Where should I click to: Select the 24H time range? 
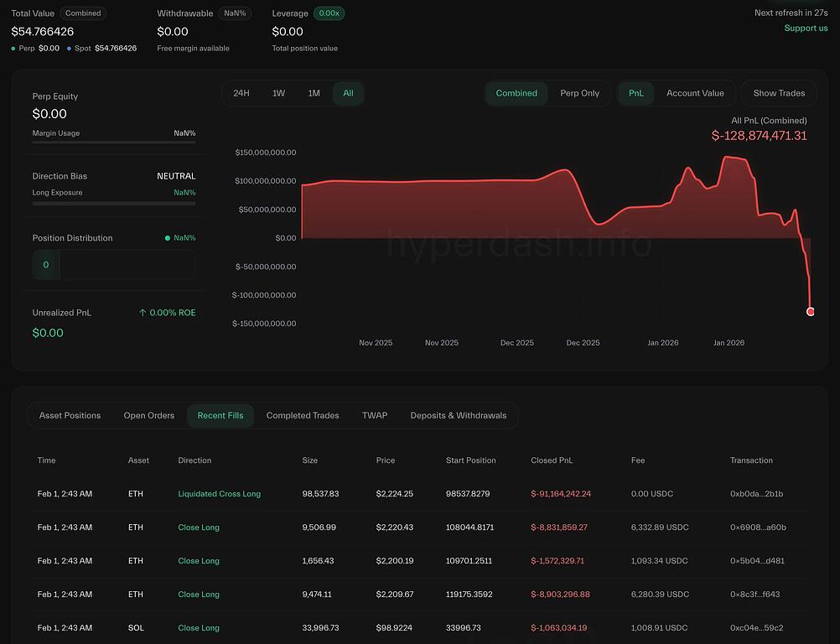click(241, 93)
